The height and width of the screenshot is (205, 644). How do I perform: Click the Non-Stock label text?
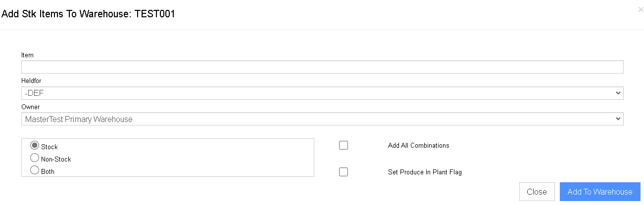(x=56, y=160)
